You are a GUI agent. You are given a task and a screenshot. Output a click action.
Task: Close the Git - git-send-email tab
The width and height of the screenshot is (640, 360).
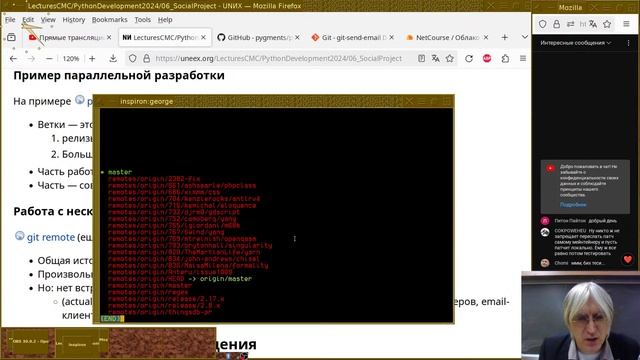pos(391,37)
